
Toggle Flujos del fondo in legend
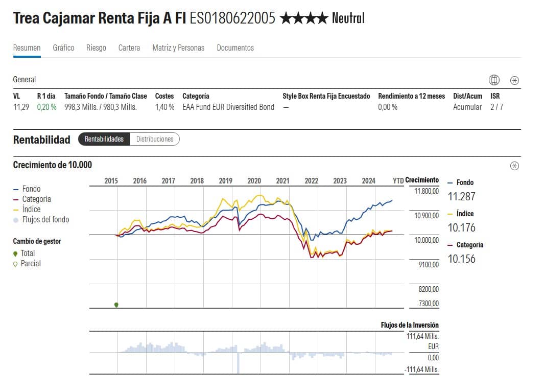[41, 219]
